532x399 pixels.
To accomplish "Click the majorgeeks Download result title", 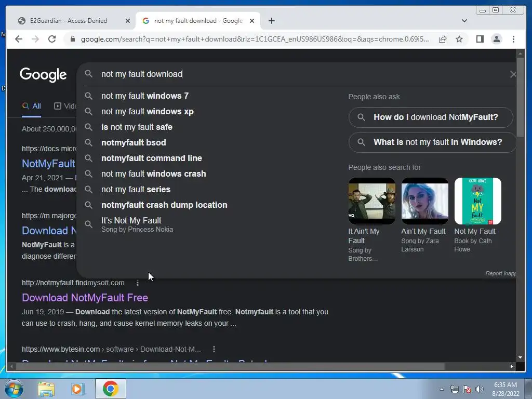I will click(49, 231).
